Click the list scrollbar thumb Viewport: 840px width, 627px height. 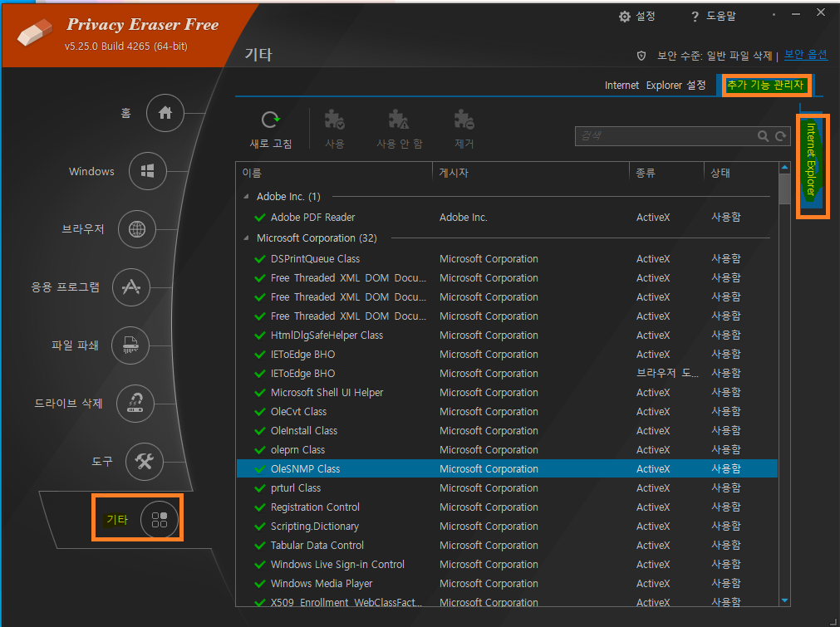click(785, 189)
